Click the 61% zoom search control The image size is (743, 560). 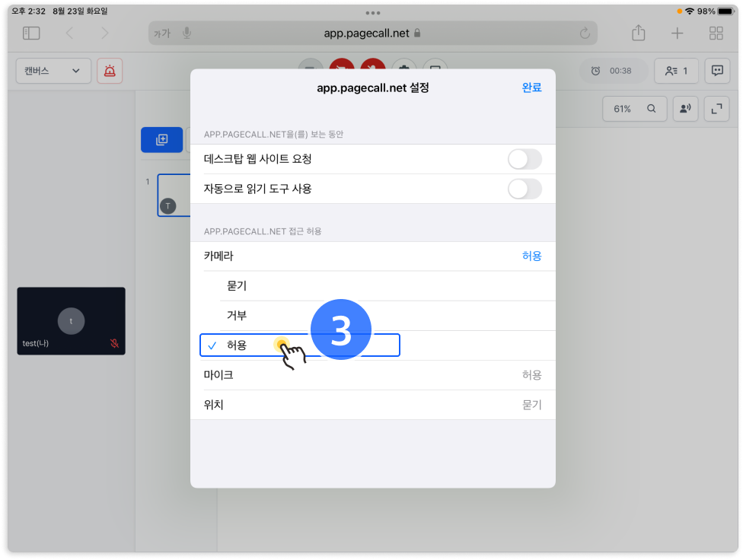click(634, 109)
